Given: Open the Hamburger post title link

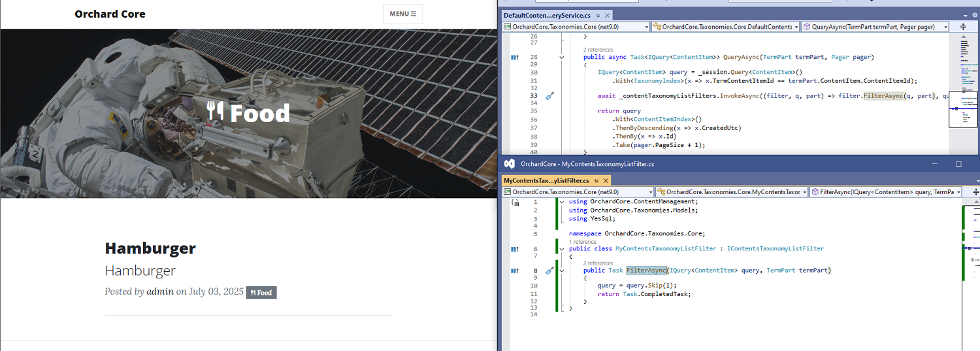Looking at the screenshot, I should point(150,248).
